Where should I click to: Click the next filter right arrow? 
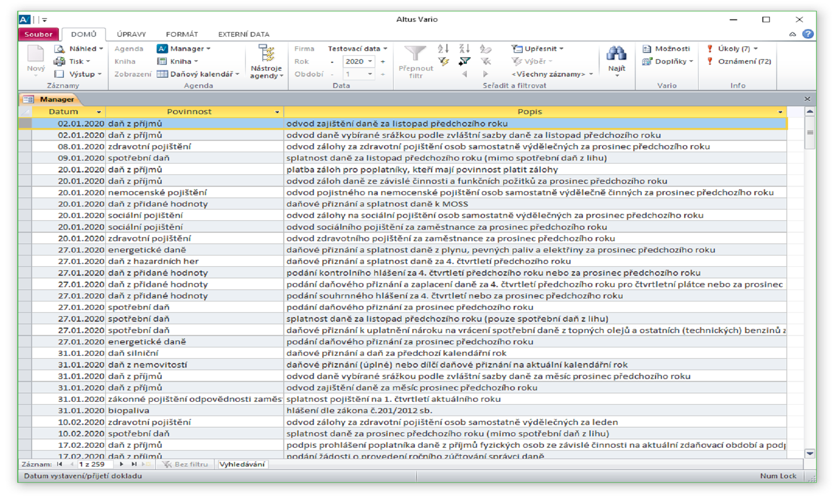(485, 74)
